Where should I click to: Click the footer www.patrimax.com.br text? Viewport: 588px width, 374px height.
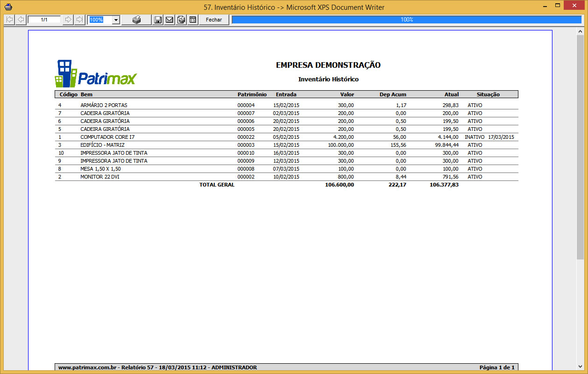click(x=88, y=367)
